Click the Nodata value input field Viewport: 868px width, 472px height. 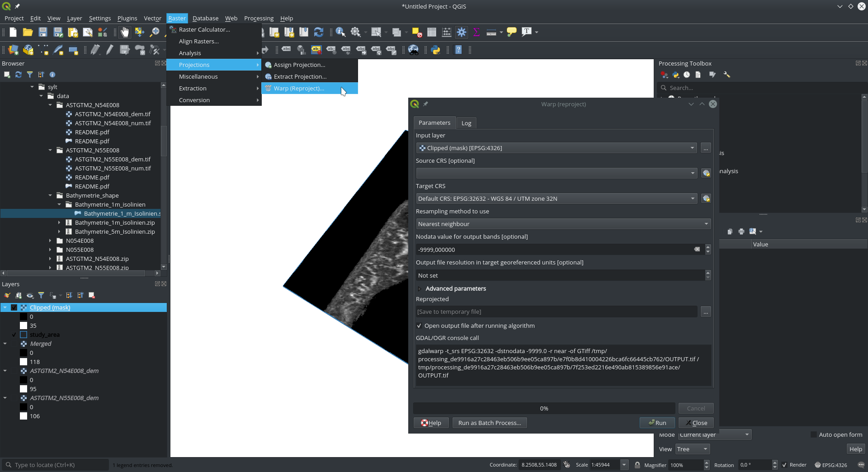pyautogui.click(x=554, y=250)
